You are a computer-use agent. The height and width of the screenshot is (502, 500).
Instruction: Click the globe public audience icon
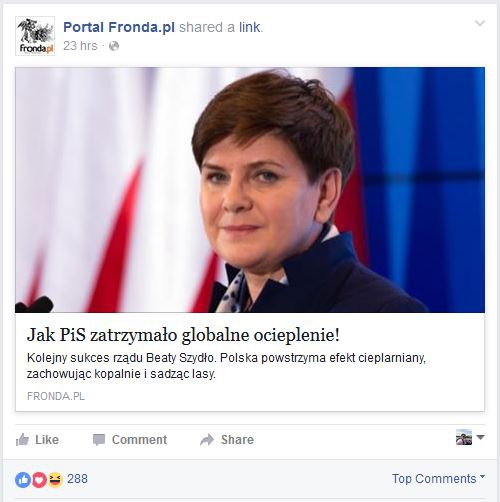pos(114,46)
